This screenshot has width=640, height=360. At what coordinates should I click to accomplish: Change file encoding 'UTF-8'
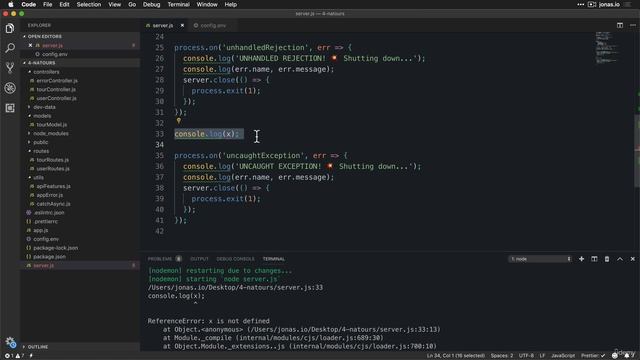click(526, 356)
